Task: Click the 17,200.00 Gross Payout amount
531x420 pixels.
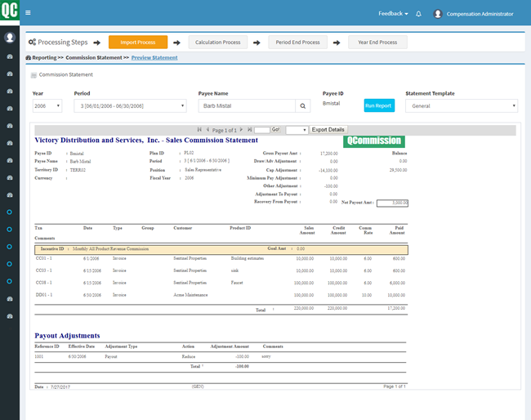Action: (x=328, y=154)
